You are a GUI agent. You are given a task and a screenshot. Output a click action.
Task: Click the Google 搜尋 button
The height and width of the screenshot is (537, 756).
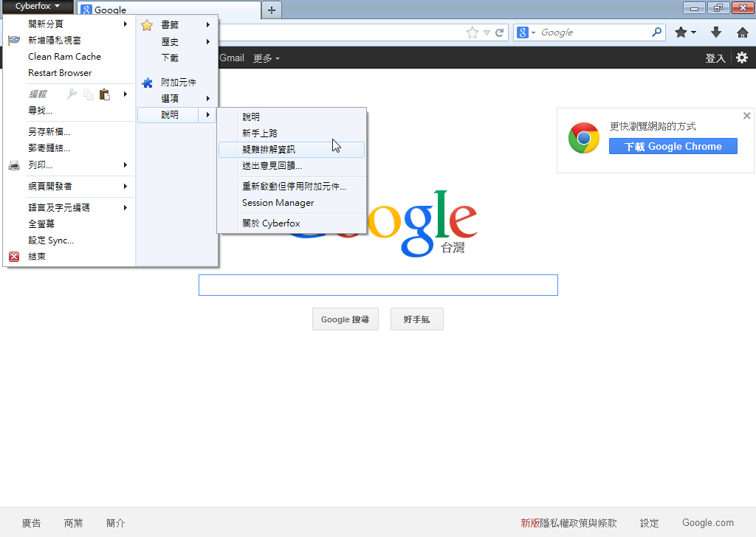coord(346,319)
